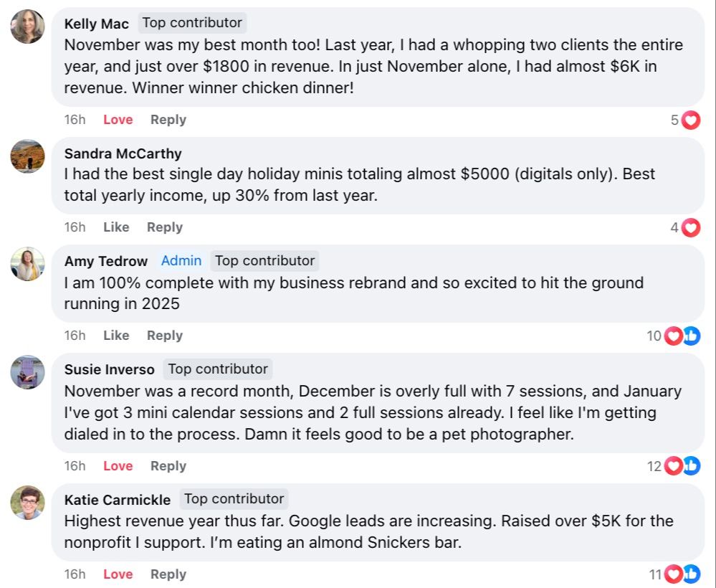This screenshot has height=588, width=716.
Task: Click Kelly Mac's Top contributor badge
Action: click(193, 23)
